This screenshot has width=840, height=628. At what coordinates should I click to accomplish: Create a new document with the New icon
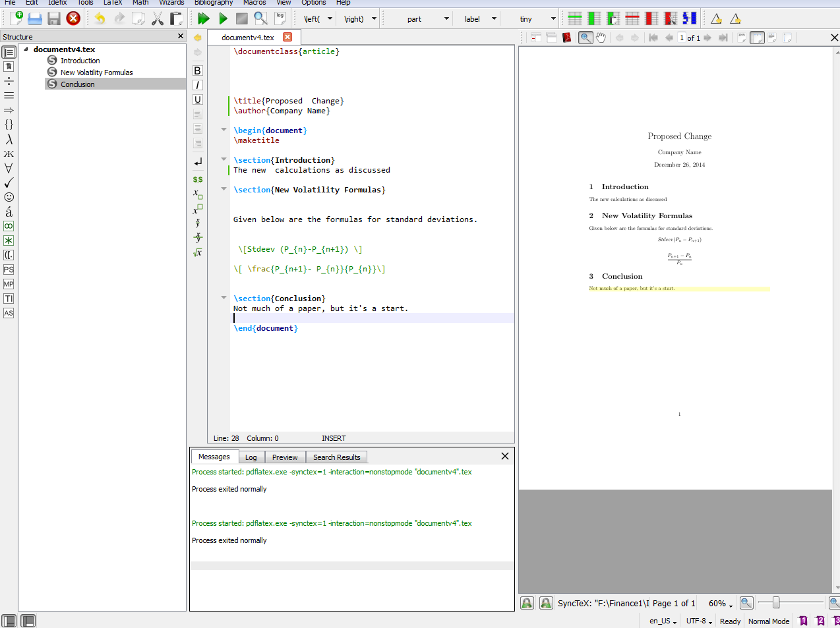[16, 18]
